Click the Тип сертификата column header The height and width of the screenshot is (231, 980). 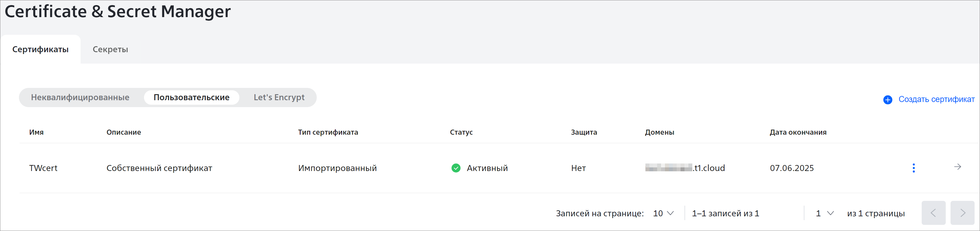pos(328,132)
